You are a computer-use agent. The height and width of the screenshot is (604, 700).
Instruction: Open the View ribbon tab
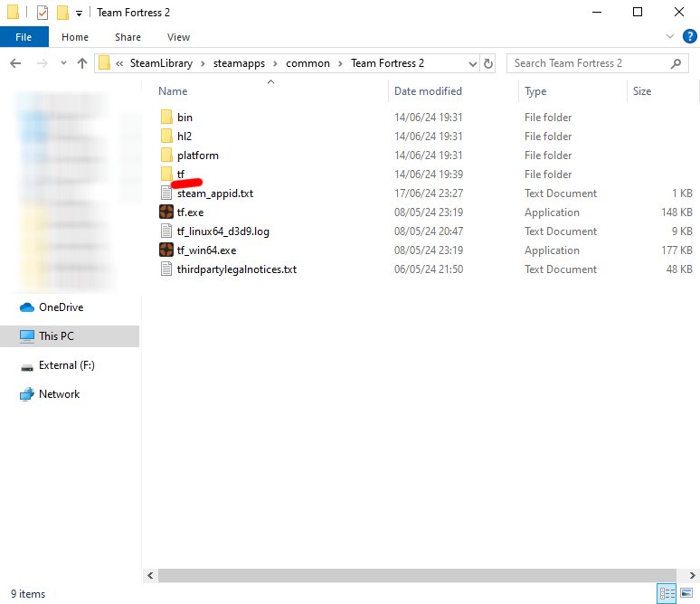(178, 37)
